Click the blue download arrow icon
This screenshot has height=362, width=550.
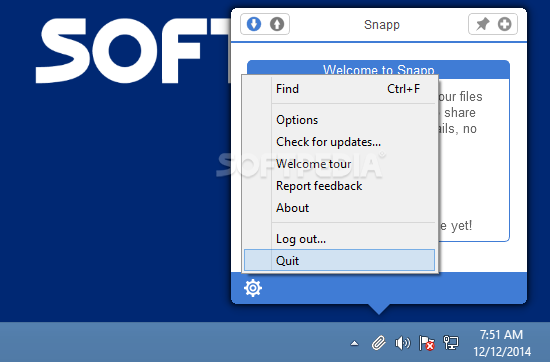click(254, 24)
